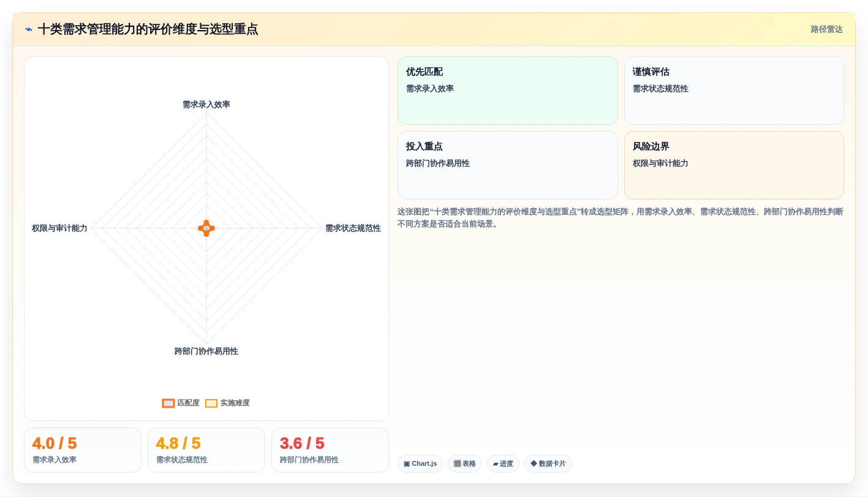Viewport: 868px width, 497px height.
Task: Click 权限与审计能力 text in 风险边界 card
Action: tap(660, 163)
